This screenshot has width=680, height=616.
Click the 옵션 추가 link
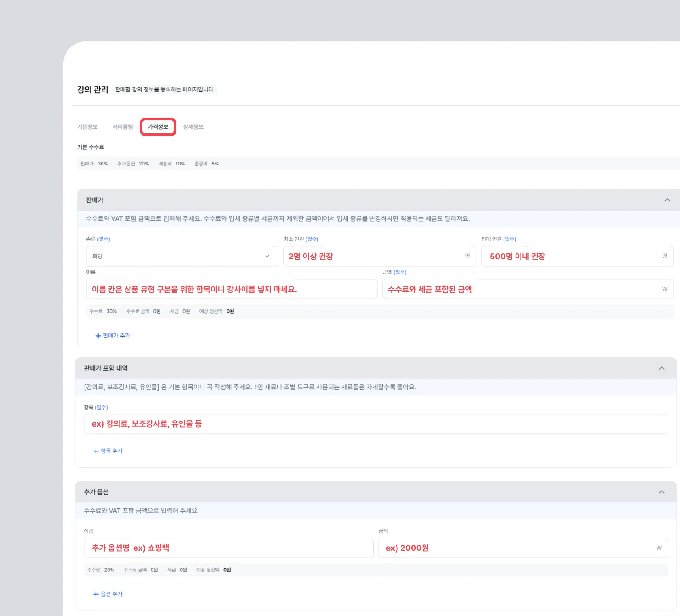pos(108,594)
